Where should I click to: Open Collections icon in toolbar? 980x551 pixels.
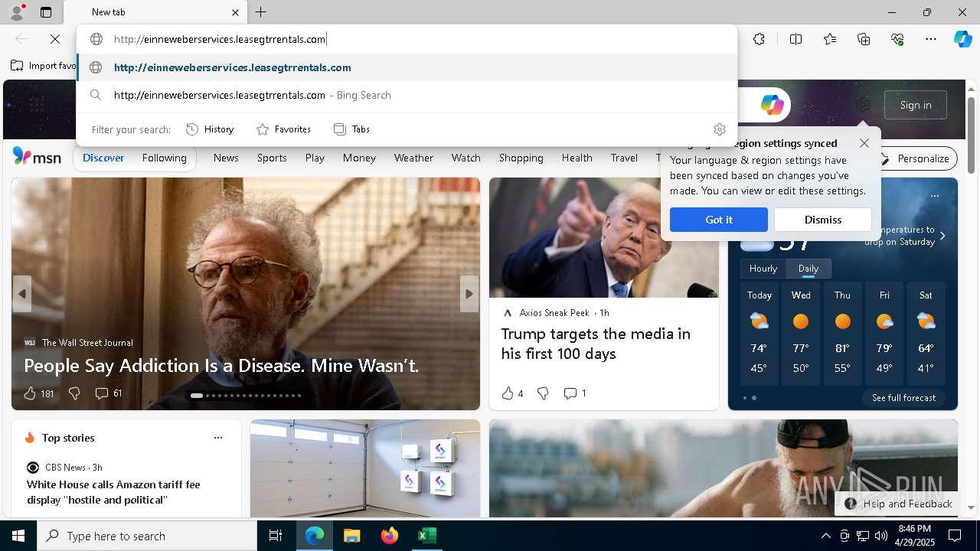pos(864,39)
